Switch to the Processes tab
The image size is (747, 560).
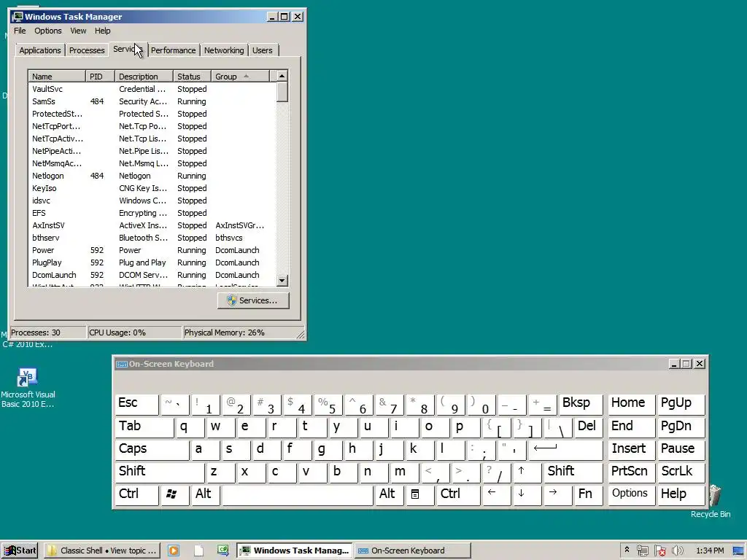[x=87, y=50]
